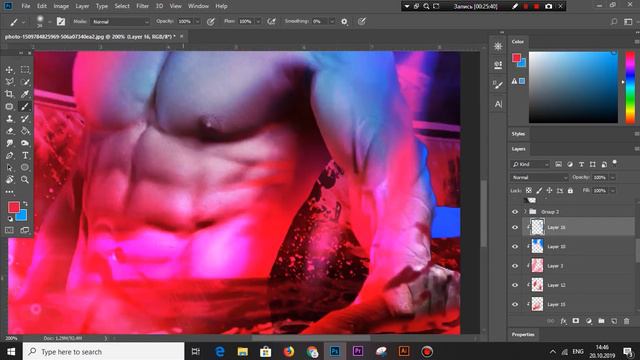Hide Layer 12 via eye icon

point(515,285)
